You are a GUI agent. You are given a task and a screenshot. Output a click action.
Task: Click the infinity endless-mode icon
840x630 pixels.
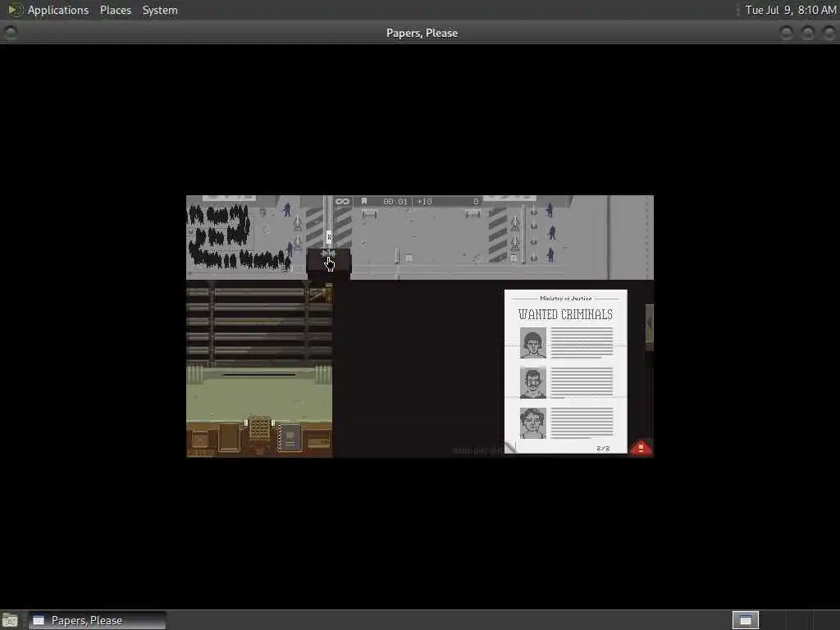pyautogui.click(x=342, y=202)
